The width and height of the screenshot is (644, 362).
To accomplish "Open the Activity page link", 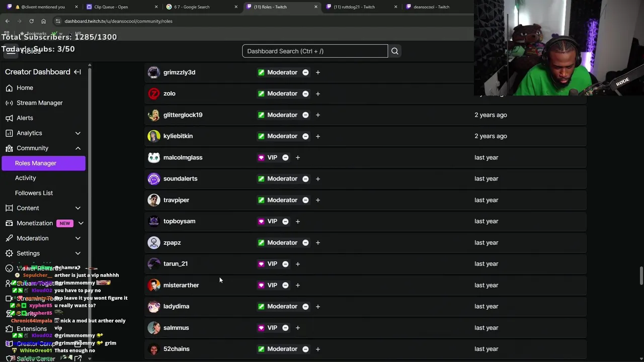I will click(x=26, y=178).
